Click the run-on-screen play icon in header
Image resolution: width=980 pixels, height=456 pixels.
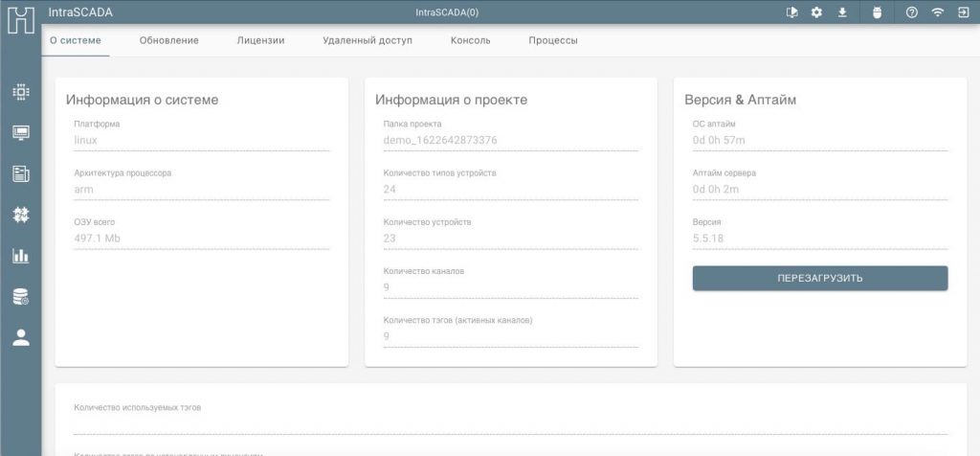point(791,12)
